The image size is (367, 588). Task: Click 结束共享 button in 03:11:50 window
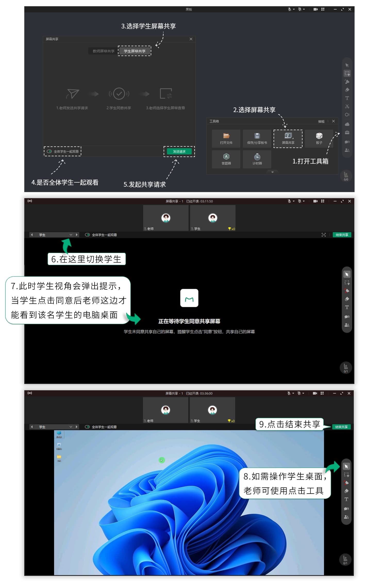pos(342,235)
